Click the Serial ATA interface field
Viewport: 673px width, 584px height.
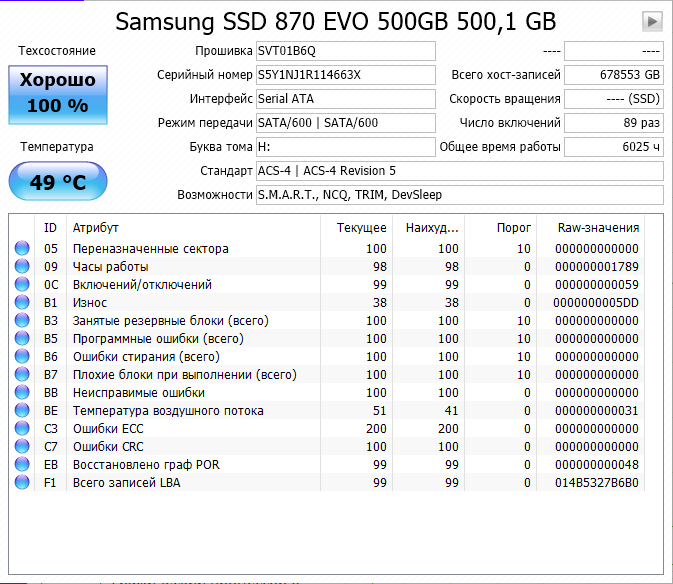pyautogui.click(x=346, y=99)
